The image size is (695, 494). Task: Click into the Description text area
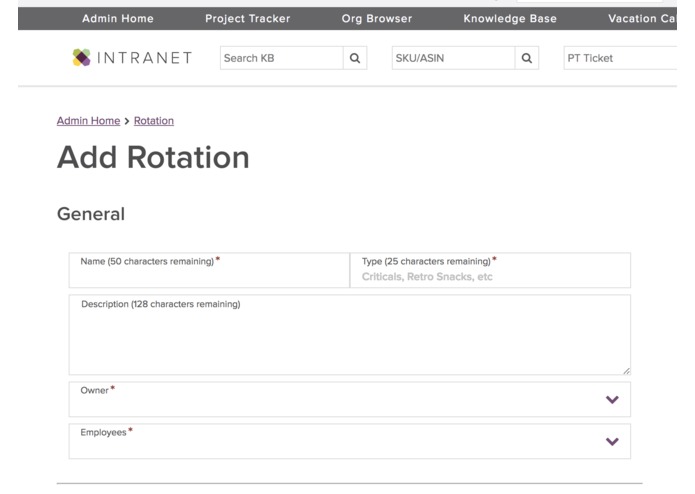[x=350, y=335]
